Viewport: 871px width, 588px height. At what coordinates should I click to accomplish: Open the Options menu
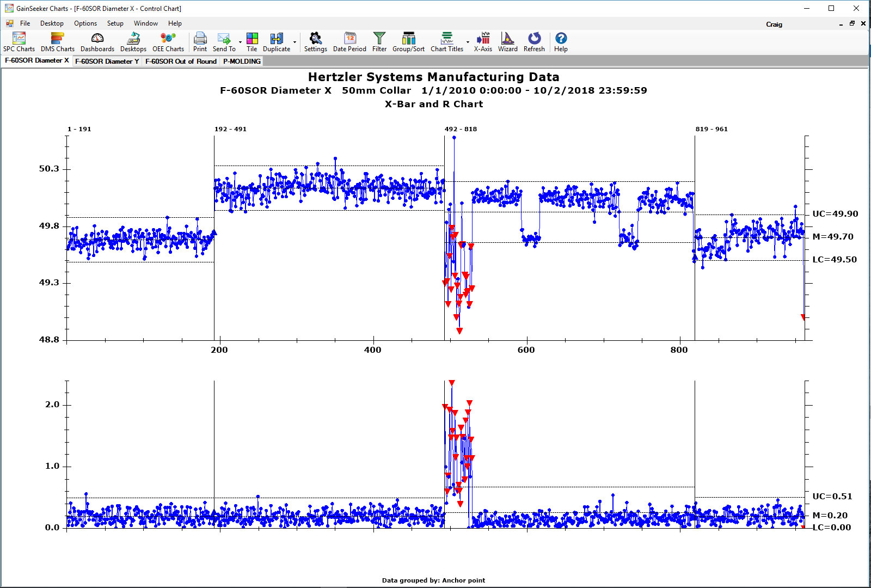click(x=85, y=23)
